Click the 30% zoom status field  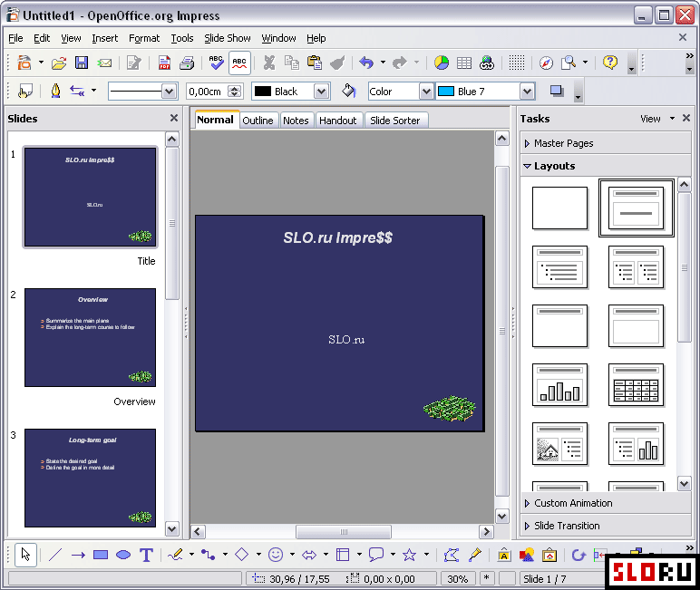[x=458, y=579]
